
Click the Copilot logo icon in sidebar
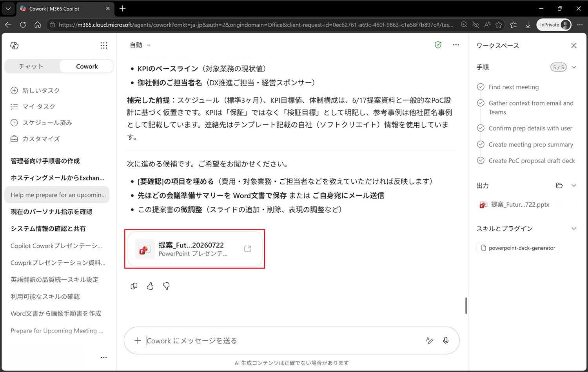(x=15, y=45)
